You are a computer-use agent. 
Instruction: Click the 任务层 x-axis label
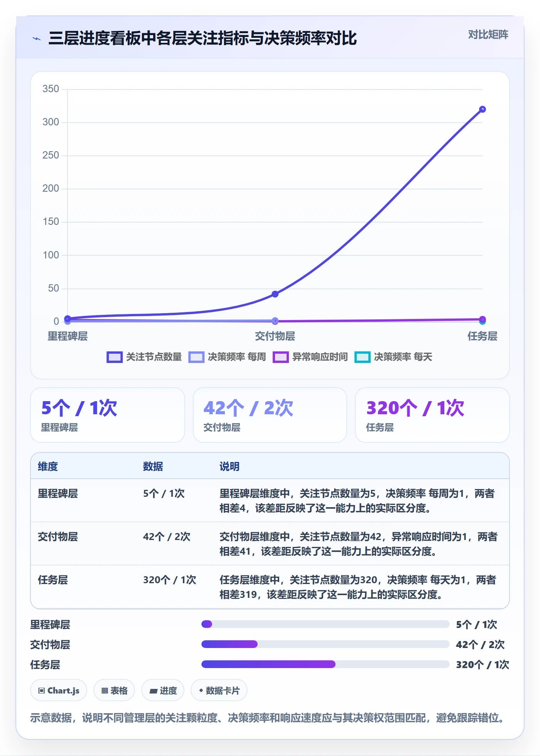click(x=482, y=336)
